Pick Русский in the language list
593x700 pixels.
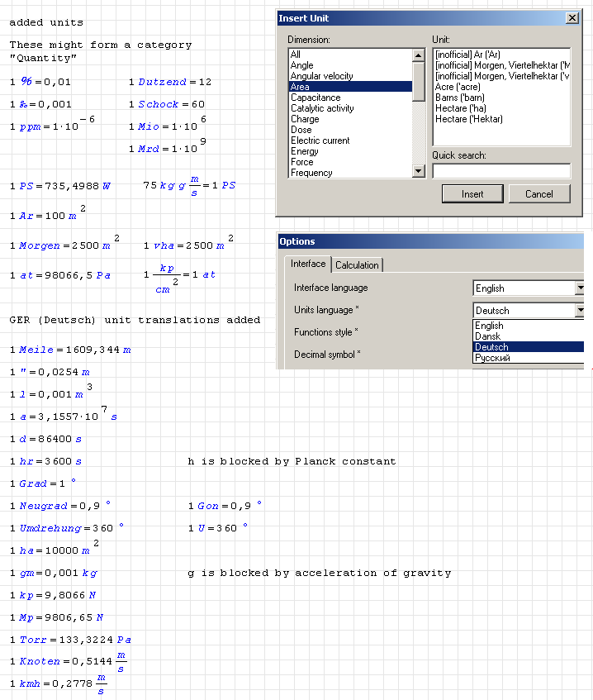coord(492,358)
